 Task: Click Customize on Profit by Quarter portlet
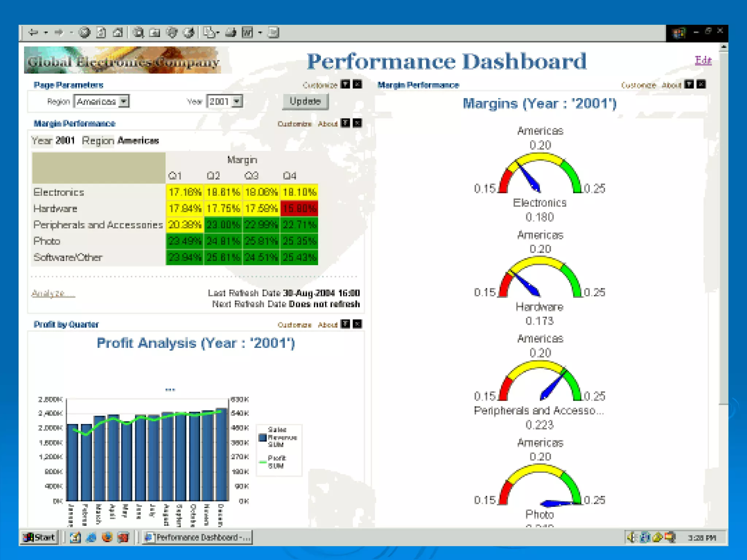click(294, 325)
